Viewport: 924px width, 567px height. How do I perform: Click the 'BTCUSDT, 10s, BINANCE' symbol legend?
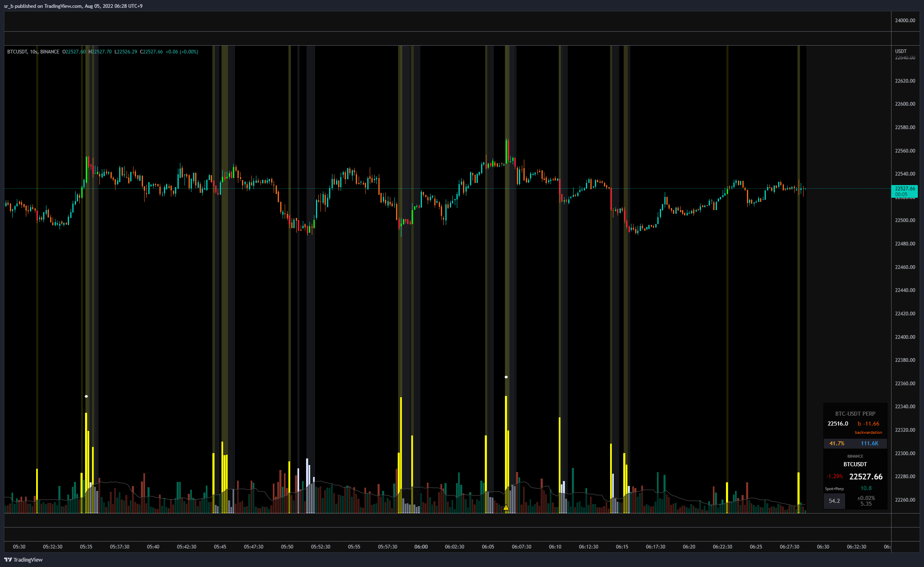click(33, 52)
